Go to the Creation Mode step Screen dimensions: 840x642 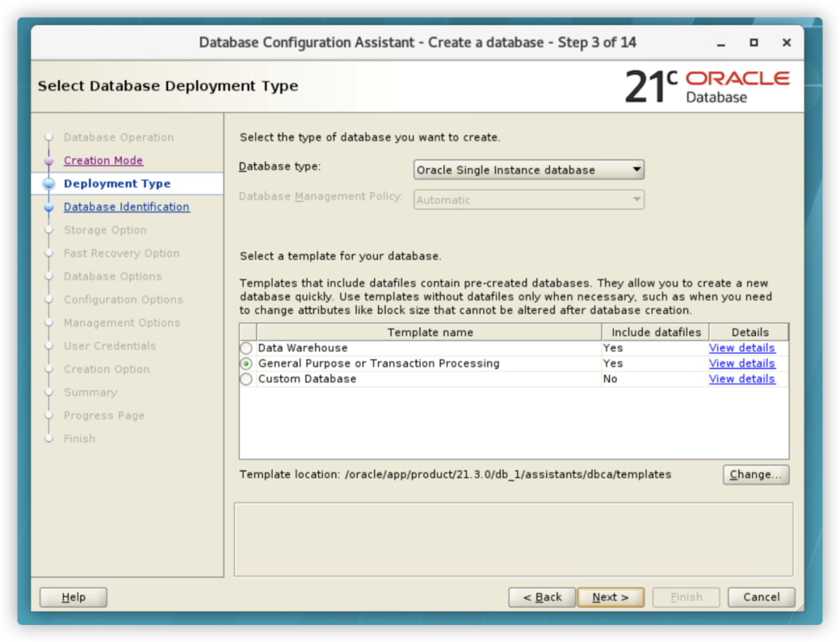(x=103, y=160)
